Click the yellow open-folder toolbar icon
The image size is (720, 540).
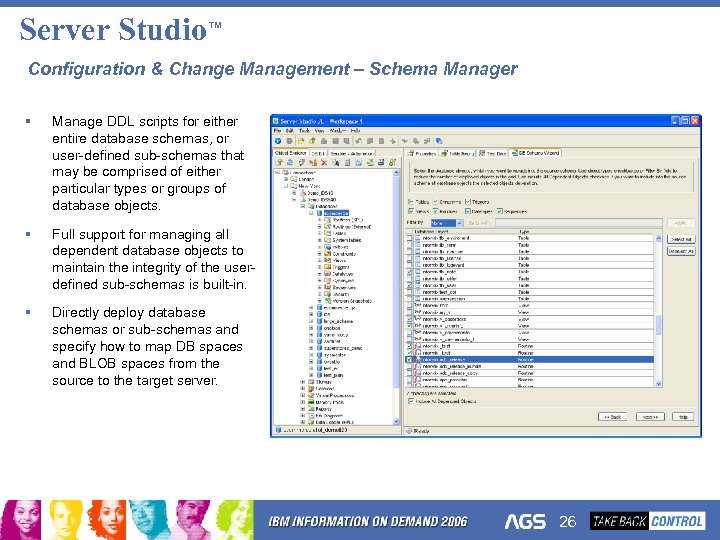coord(301,141)
